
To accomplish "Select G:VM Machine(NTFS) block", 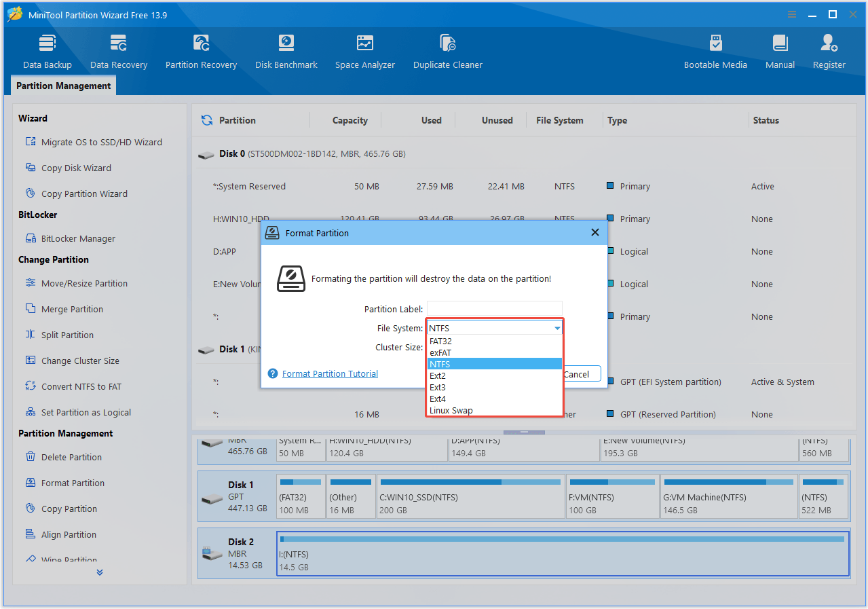I will (728, 496).
